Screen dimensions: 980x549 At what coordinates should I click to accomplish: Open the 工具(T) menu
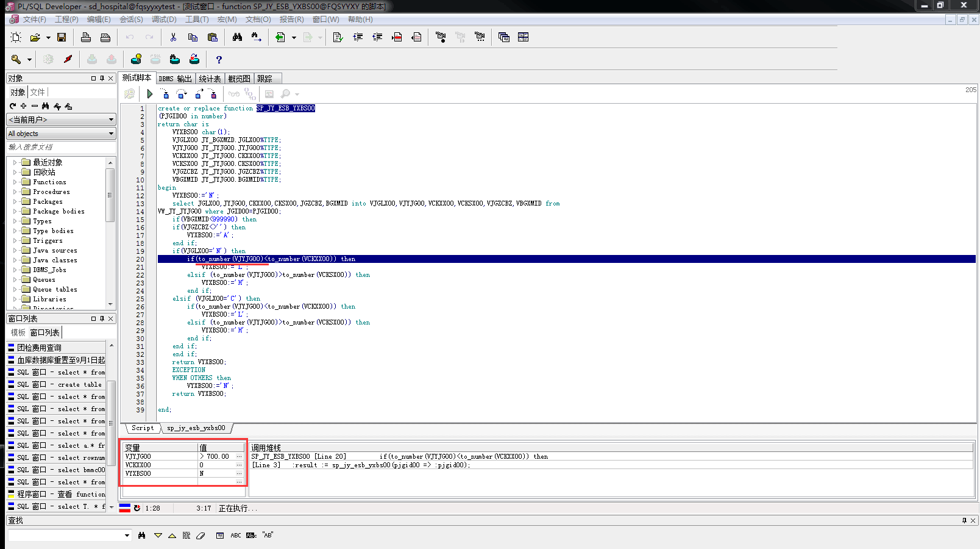pos(197,20)
